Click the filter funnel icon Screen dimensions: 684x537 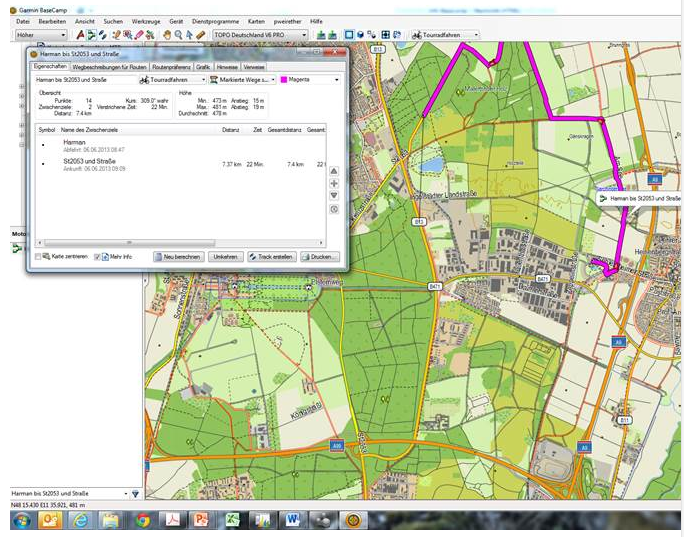tap(136, 494)
